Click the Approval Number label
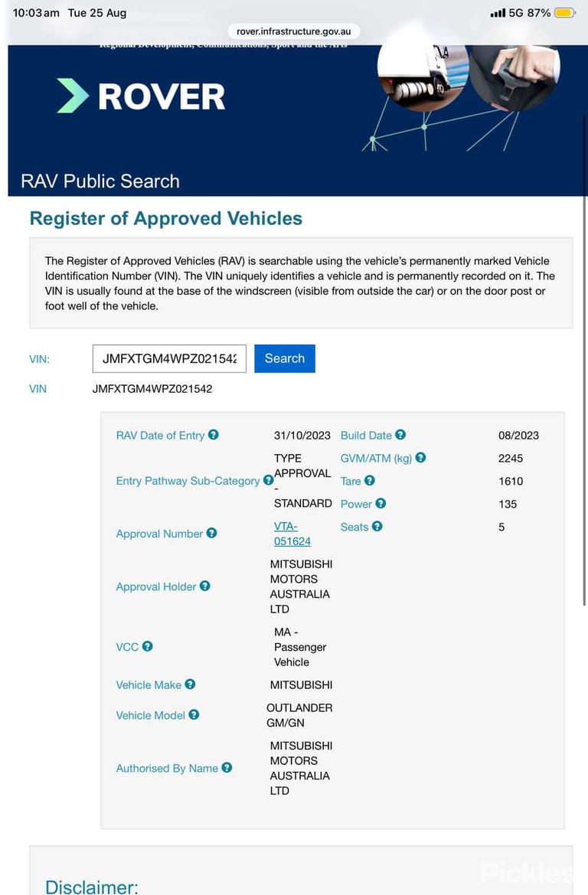Viewport: 588px width, 895px height. coord(159,534)
